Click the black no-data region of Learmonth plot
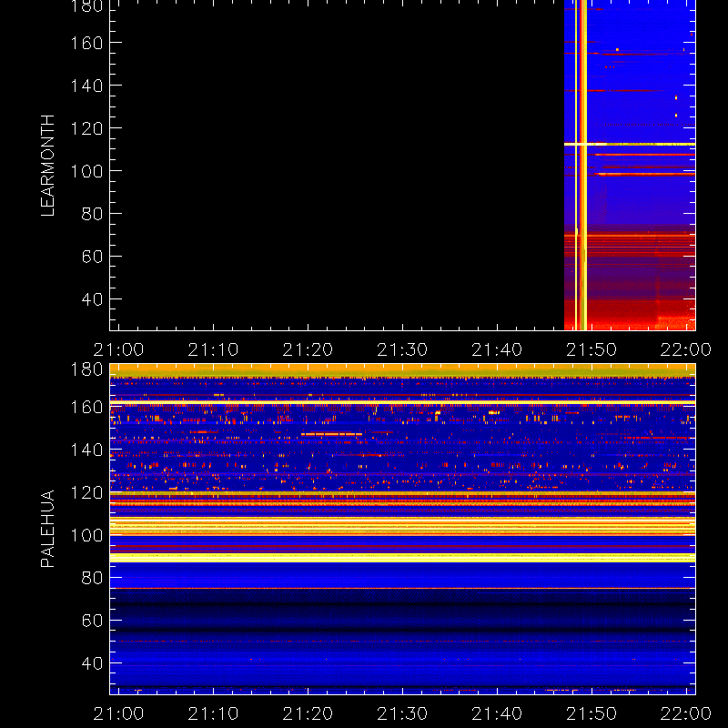The height and width of the screenshot is (728, 728). tap(337, 165)
